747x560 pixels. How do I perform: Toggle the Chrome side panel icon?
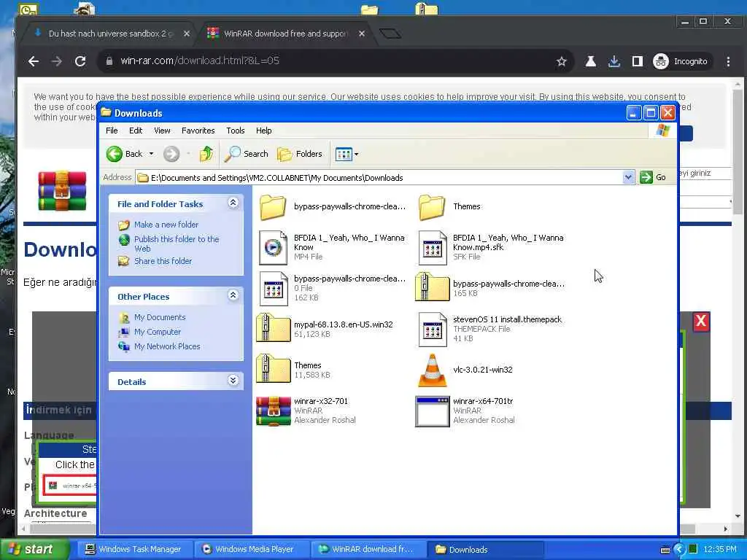638,61
